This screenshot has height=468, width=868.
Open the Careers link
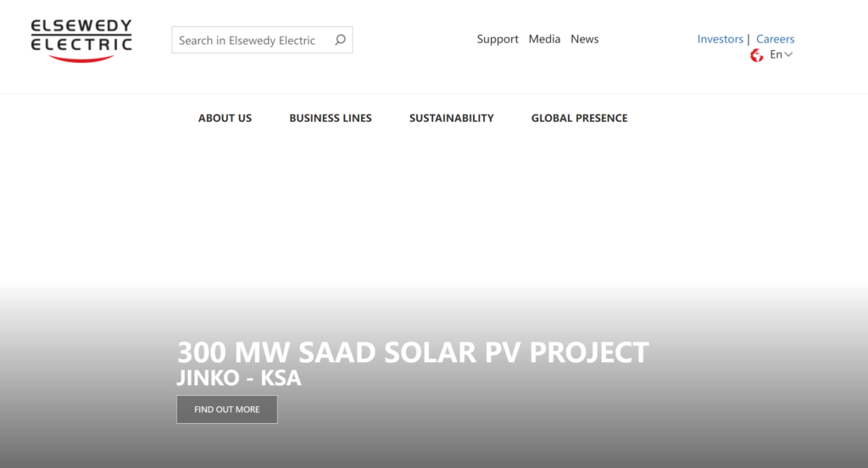pos(775,39)
